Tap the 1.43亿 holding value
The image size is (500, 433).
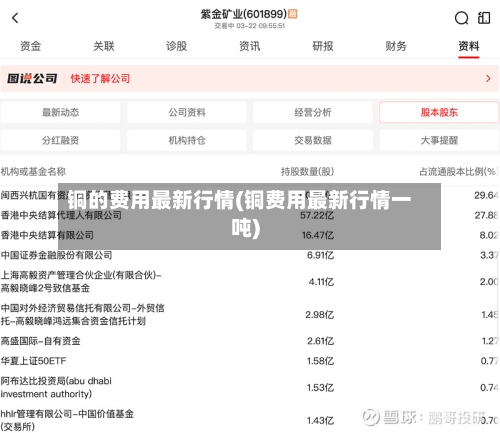pos(320,420)
